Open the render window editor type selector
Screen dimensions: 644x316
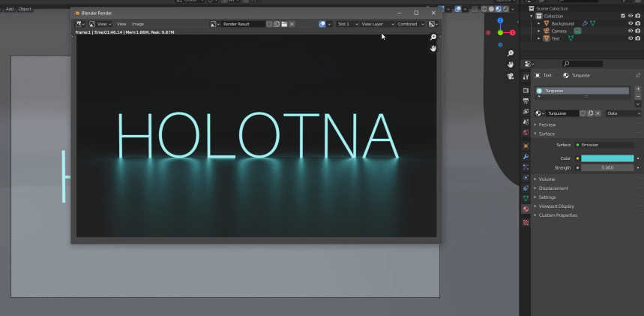(x=80, y=24)
